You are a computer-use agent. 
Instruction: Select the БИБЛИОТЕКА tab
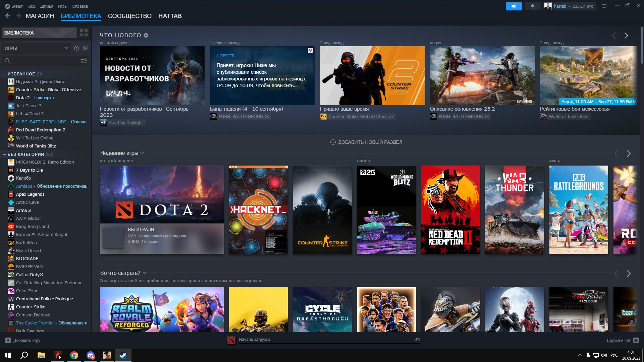coord(81,16)
